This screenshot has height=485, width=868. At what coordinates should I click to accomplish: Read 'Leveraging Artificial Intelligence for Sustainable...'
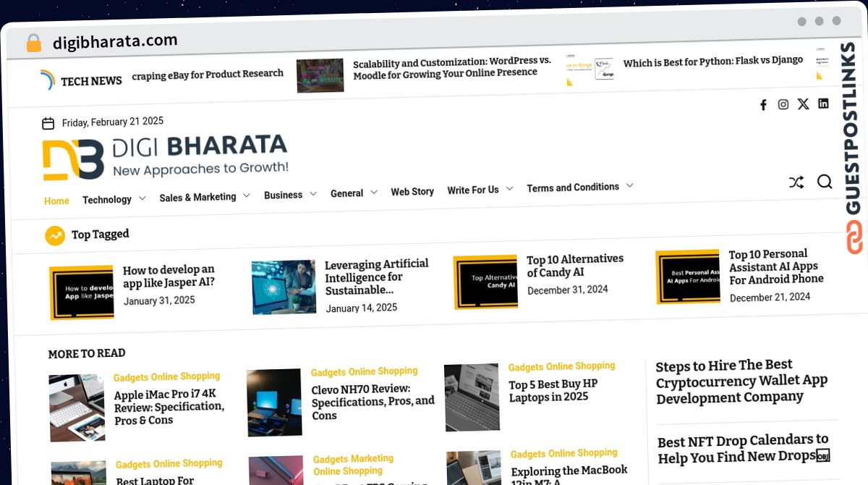[x=376, y=277]
